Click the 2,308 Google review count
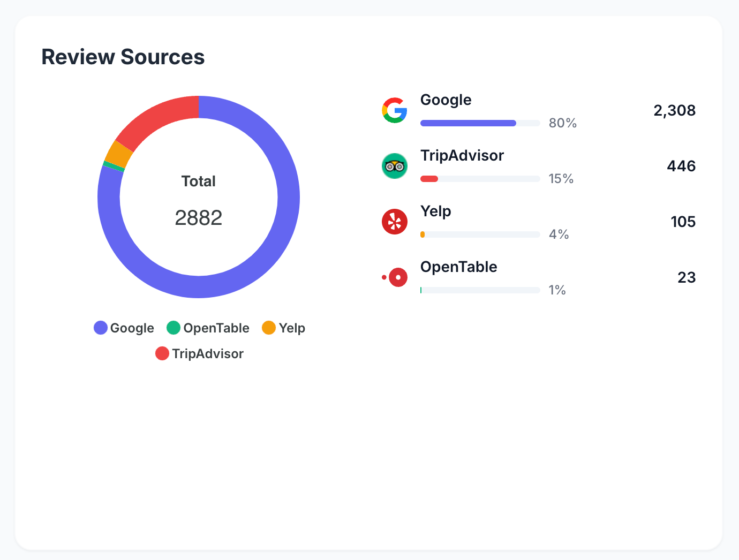The width and height of the screenshot is (739, 560). pyautogui.click(x=674, y=111)
